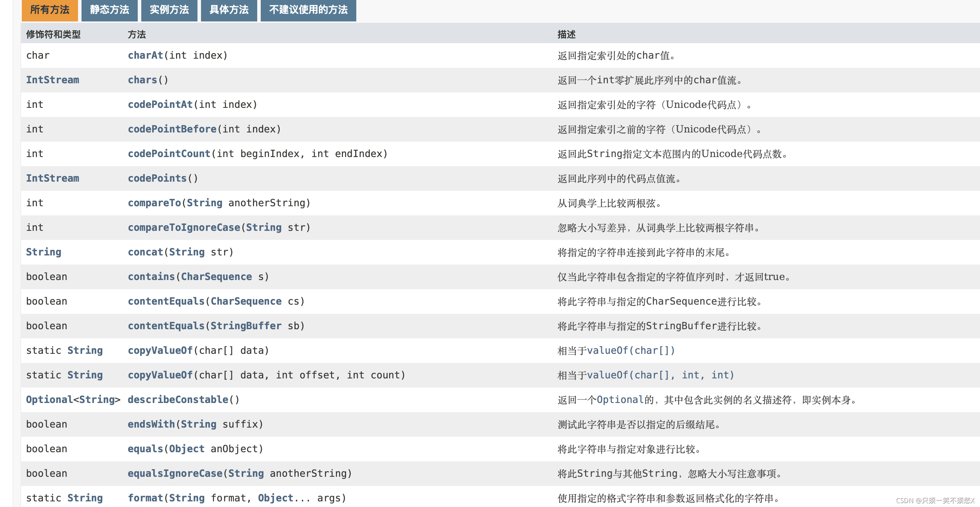
Task: Open the equalsIgnoreCase method link
Action: coord(175,474)
